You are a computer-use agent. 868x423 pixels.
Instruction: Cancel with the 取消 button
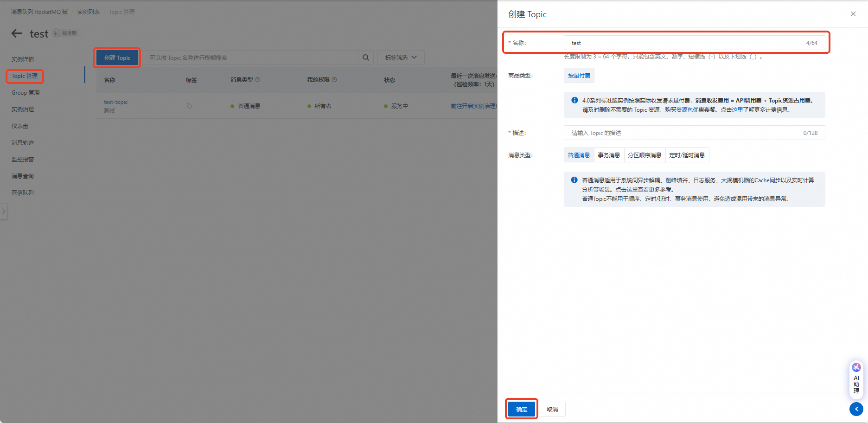point(552,409)
